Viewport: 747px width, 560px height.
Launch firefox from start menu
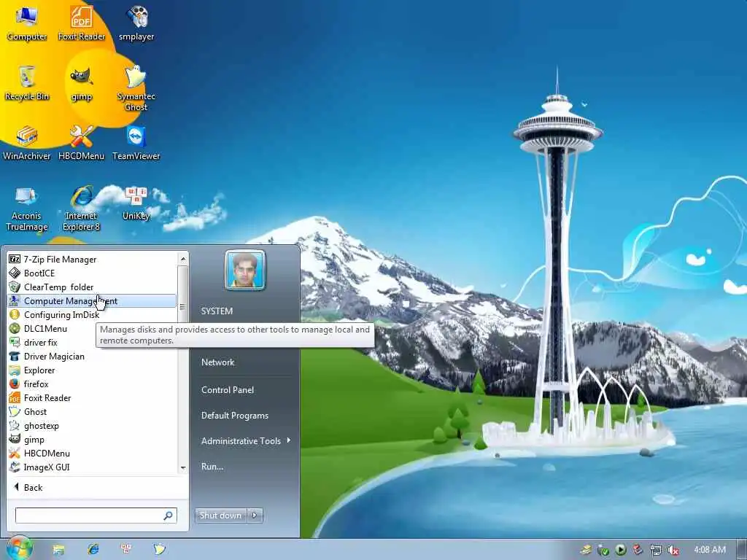91,384
